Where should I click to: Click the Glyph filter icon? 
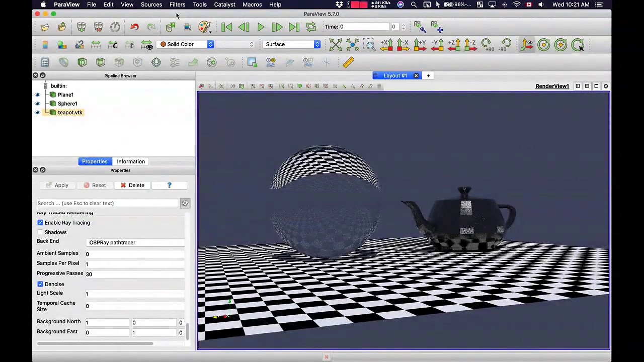point(156,62)
